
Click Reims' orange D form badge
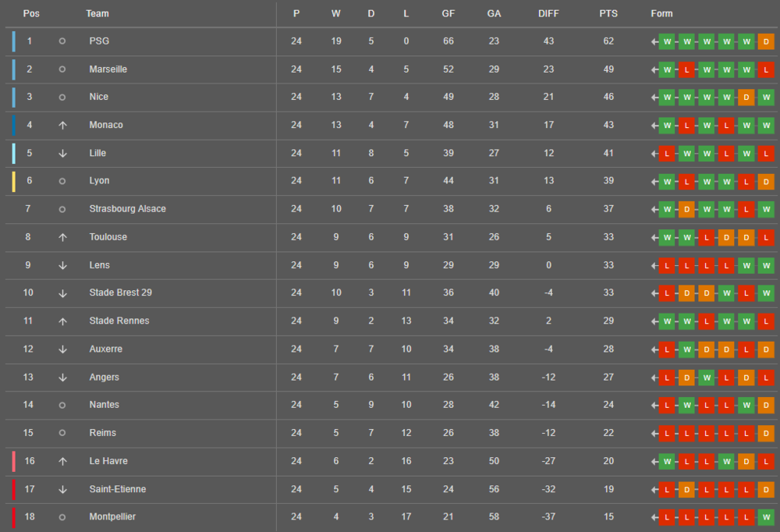(766, 433)
